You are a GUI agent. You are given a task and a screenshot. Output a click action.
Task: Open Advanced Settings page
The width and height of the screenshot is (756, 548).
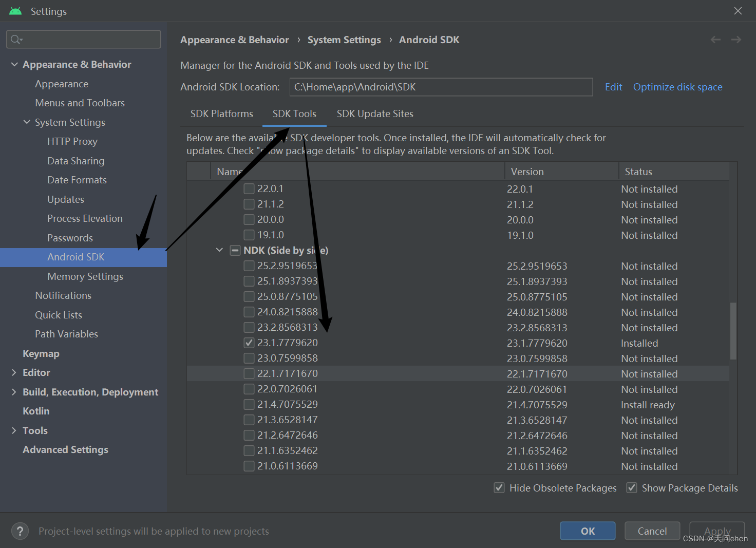pos(65,449)
